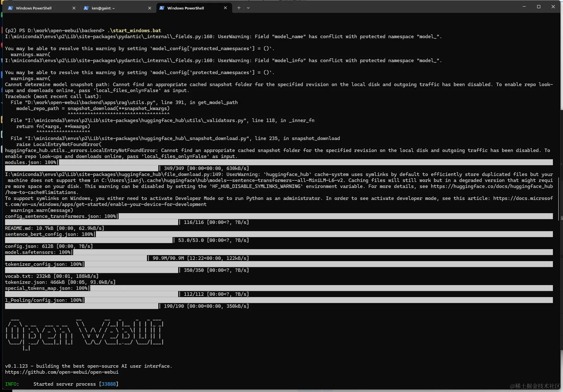Click the plus icon to open new tab
The image size is (563, 392).
coord(239,8)
